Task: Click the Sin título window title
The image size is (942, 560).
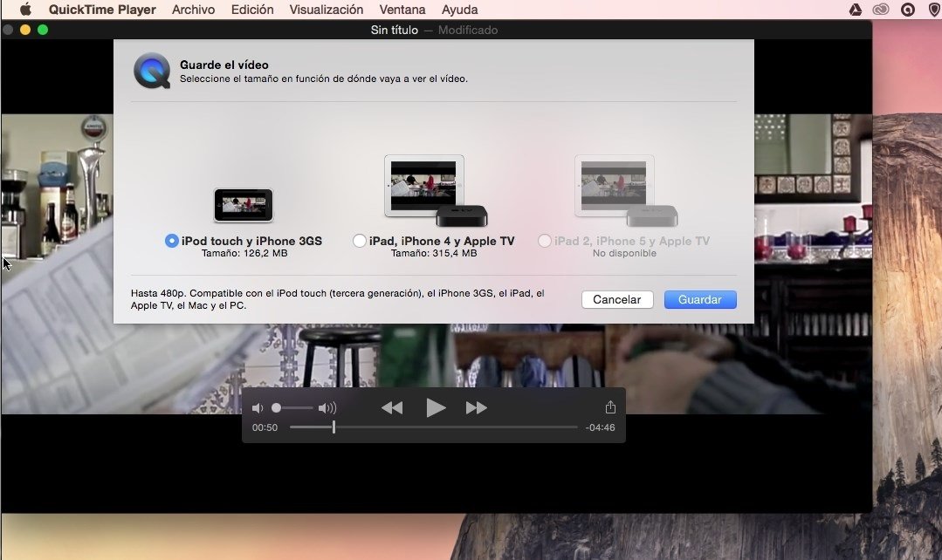Action: (394, 30)
